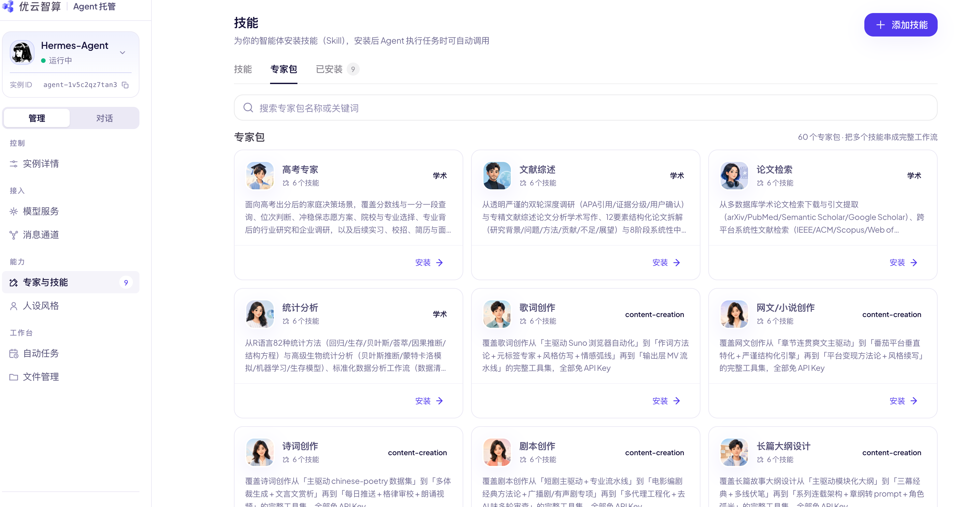Click the 学术 tag on 高考专家

pos(440,176)
